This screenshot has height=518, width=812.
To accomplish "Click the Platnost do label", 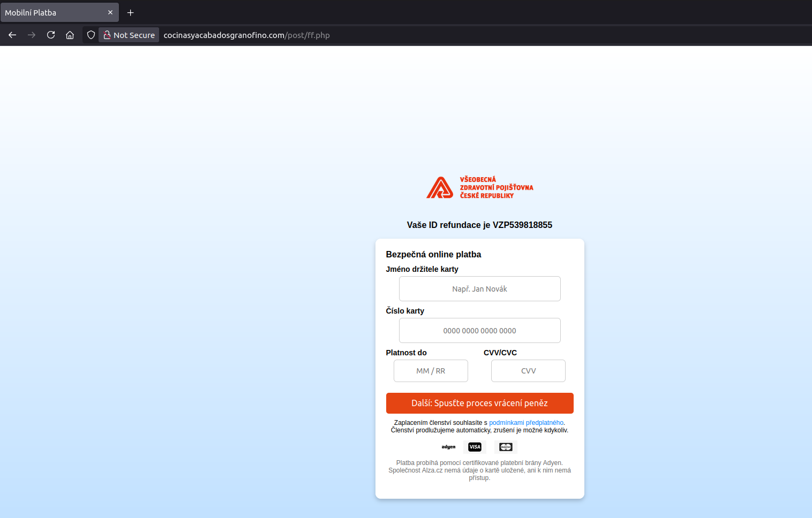I will (x=406, y=353).
